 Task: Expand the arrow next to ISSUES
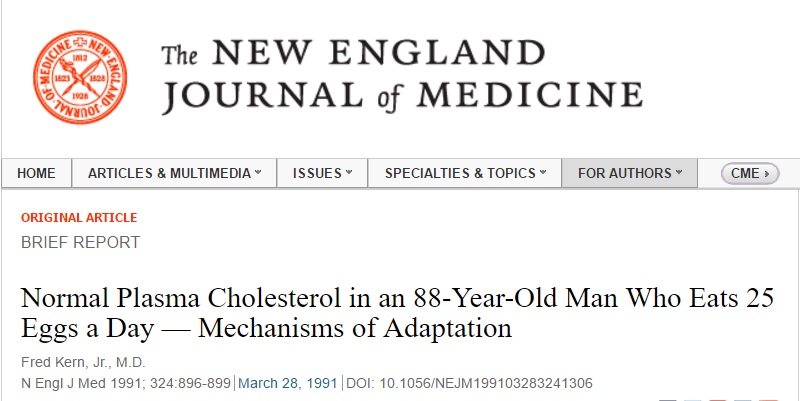(349, 173)
